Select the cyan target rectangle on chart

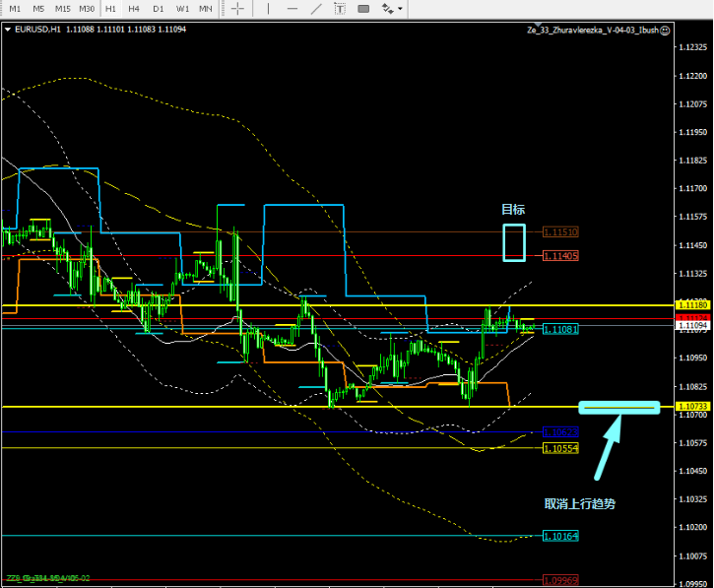coord(514,242)
